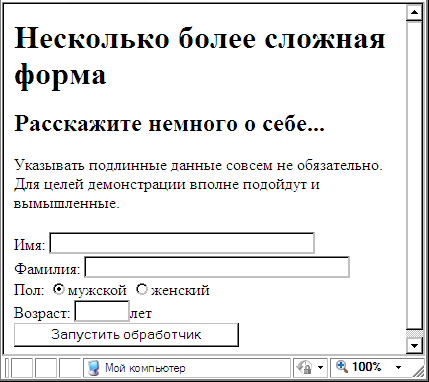Click the vertical scrollbar thumb
This screenshot has width=429, height=382.
coord(414,176)
